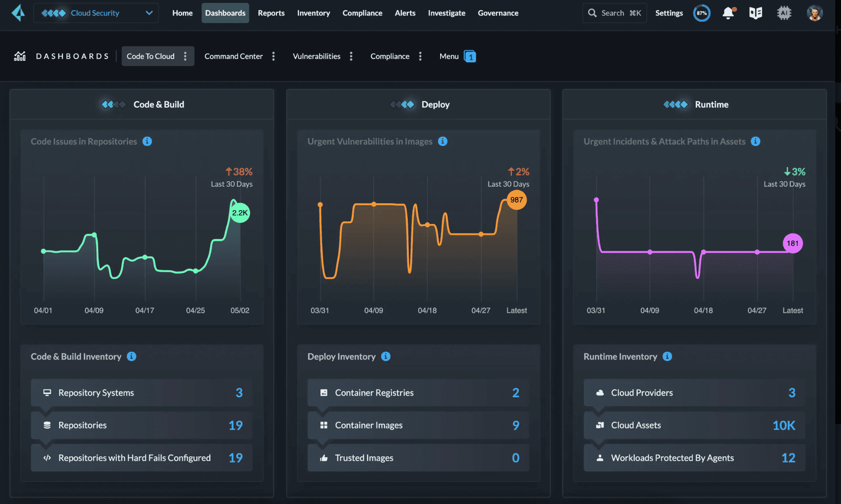Open the notifications bell
The image size is (841, 504).
tap(728, 13)
